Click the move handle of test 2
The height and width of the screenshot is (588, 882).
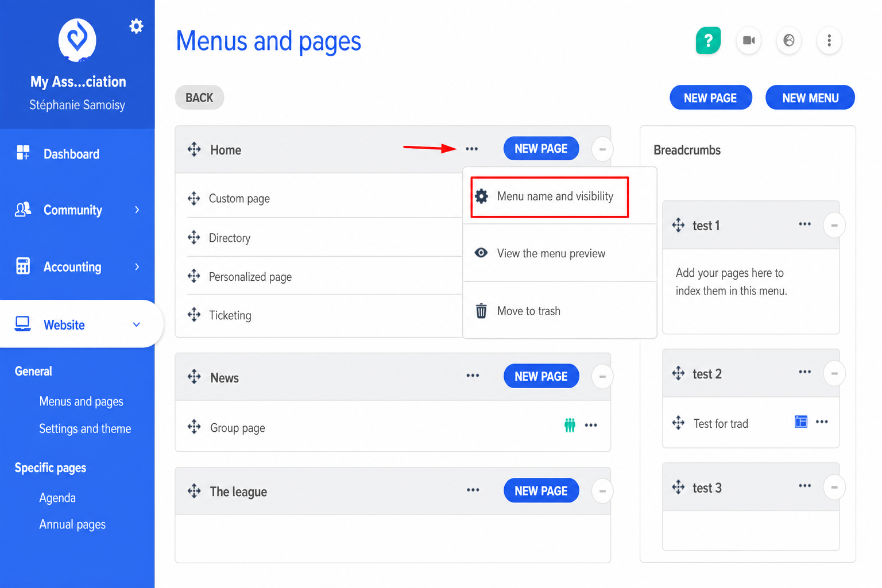[678, 373]
